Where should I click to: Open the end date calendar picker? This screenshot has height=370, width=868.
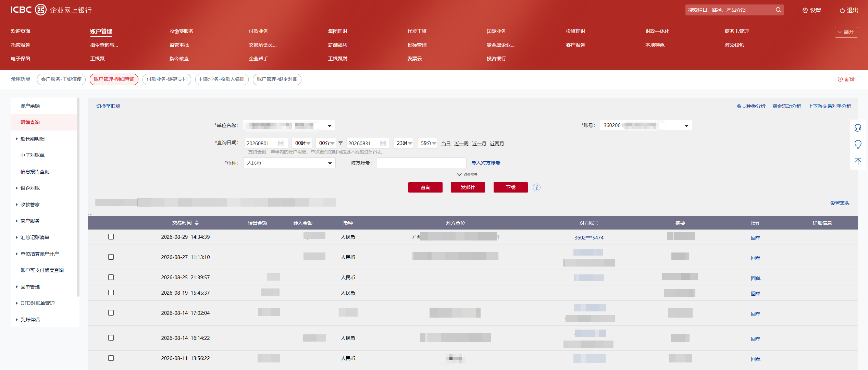pos(383,143)
